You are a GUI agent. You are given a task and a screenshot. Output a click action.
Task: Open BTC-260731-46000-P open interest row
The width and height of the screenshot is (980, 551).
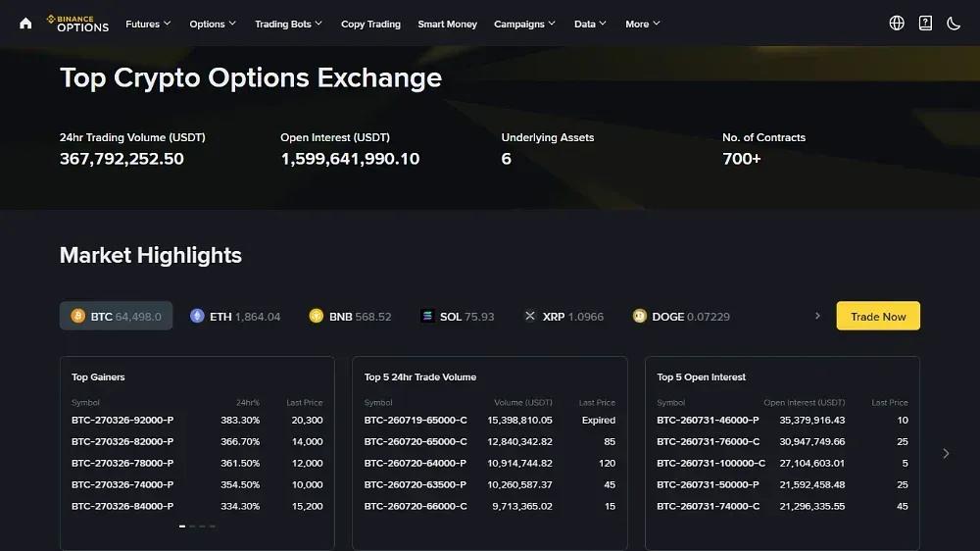pos(782,421)
